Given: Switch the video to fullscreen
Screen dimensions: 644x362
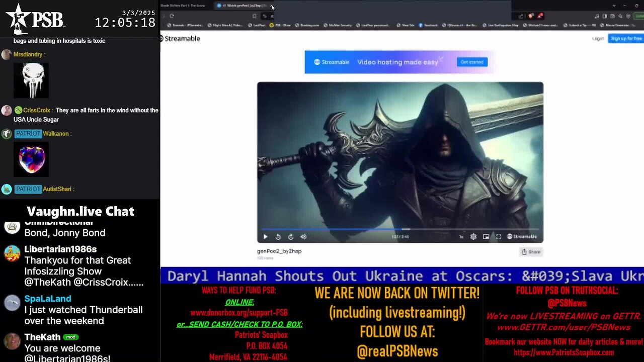Looking at the screenshot, I should 499,237.
